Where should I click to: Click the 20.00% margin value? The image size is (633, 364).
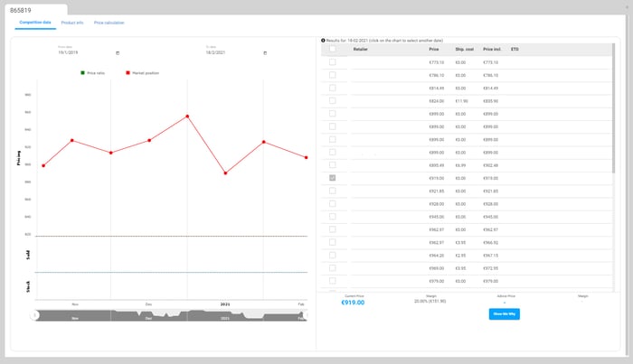click(430, 301)
